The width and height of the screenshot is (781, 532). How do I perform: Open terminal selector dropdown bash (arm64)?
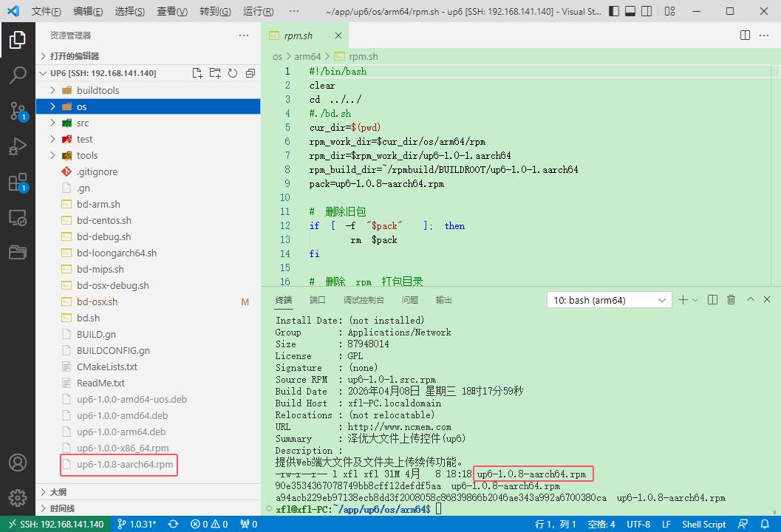(608, 300)
